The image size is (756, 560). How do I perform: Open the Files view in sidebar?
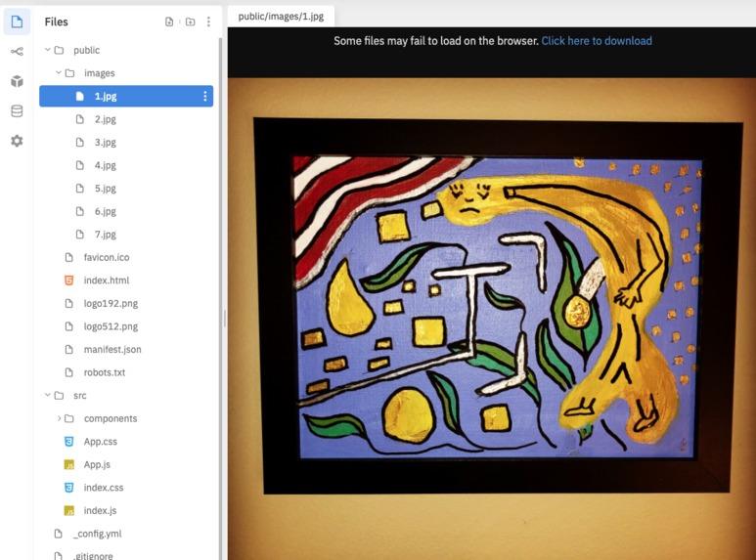pos(17,22)
